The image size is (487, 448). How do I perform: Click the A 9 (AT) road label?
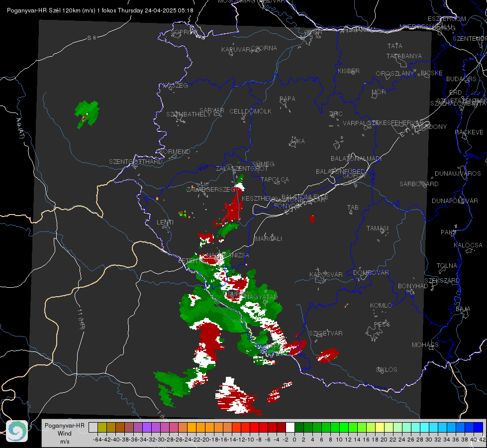click(x=20, y=128)
